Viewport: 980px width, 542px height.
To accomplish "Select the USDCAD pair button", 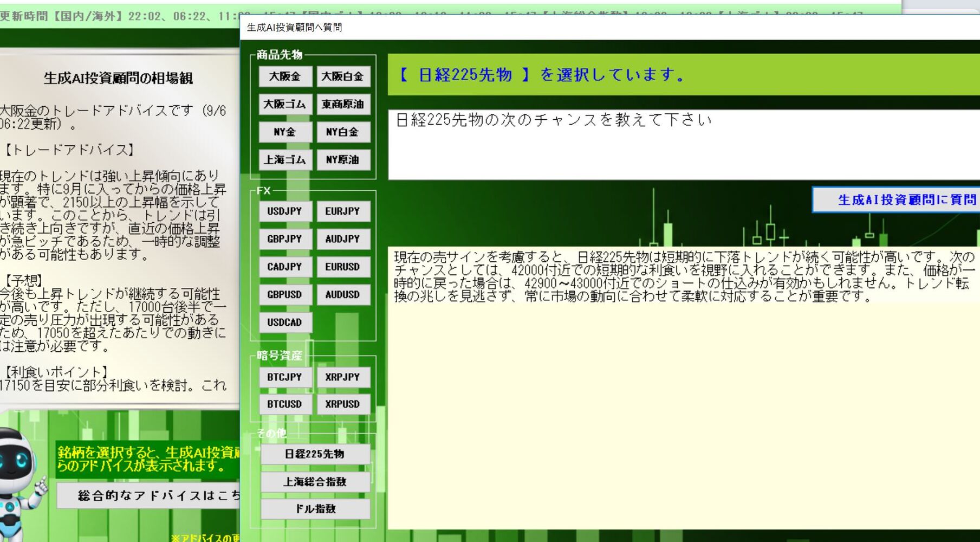I will click(x=285, y=322).
